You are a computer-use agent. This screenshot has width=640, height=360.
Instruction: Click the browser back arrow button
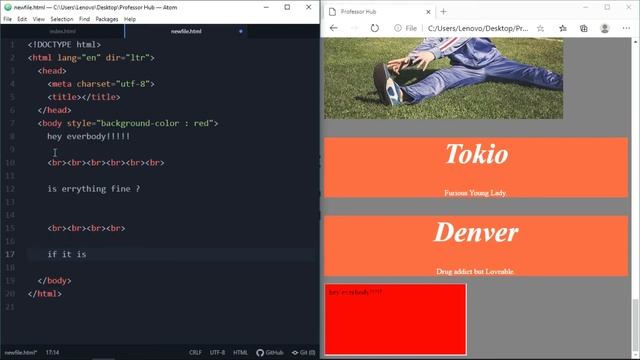334,28
